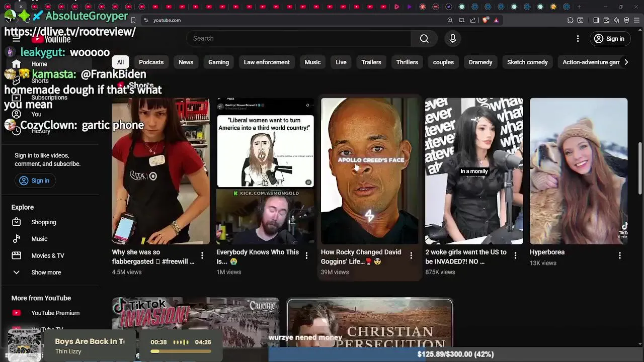The width and height of the screenshot is (644, 362).
Task: Click the cast screen icon in address bar
Action: coord(461,20)
